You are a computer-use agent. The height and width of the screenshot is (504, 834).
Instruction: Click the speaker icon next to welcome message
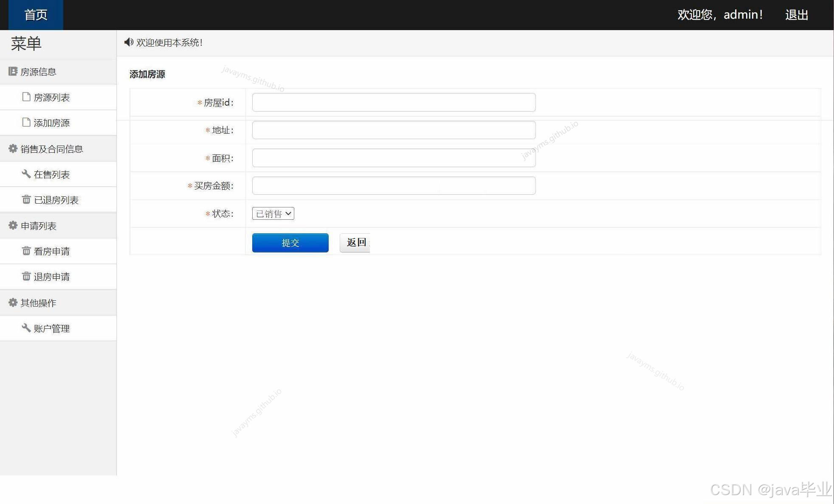pos(129,42)
